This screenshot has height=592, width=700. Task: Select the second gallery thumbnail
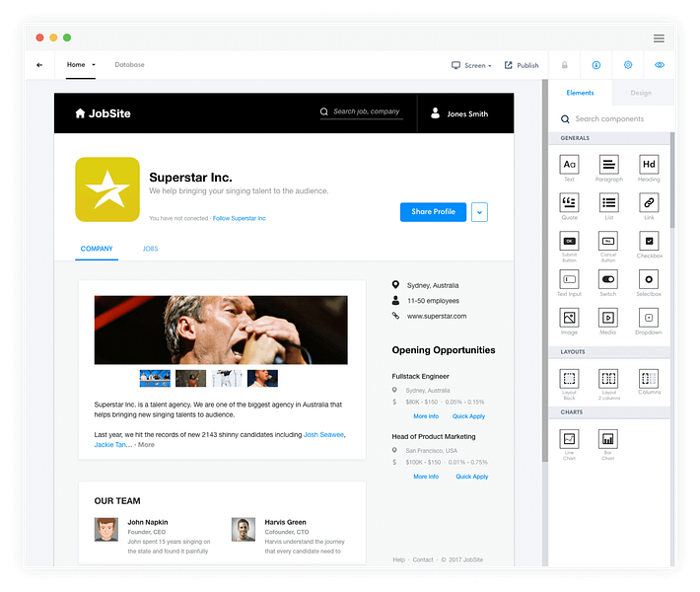[190, 379]
